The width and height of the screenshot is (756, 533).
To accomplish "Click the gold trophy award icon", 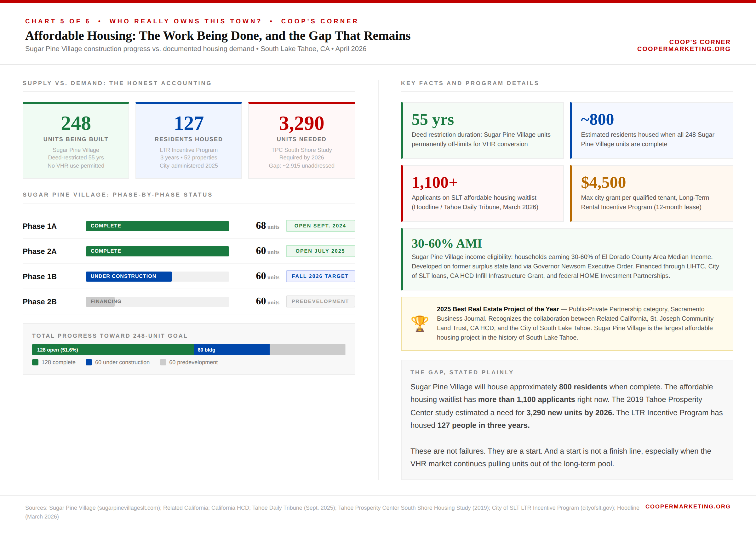I will (420, 324).
